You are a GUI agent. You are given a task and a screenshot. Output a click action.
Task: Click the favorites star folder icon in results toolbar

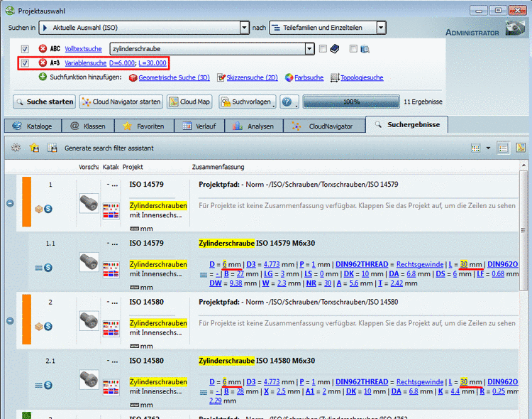34,148
